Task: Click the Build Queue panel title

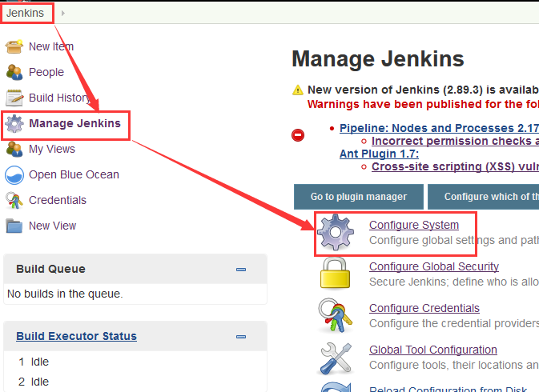Action: (x=50, y=269)
